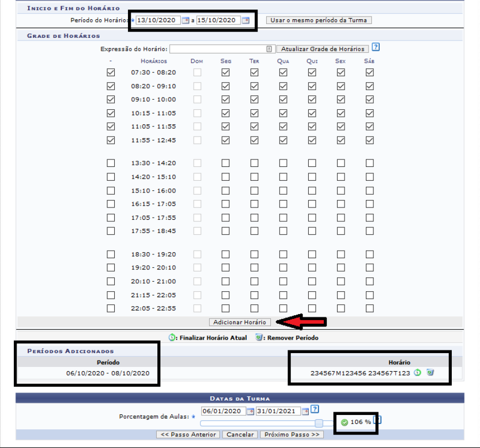Focus the Expressão do Horário text field

[219, 49]
